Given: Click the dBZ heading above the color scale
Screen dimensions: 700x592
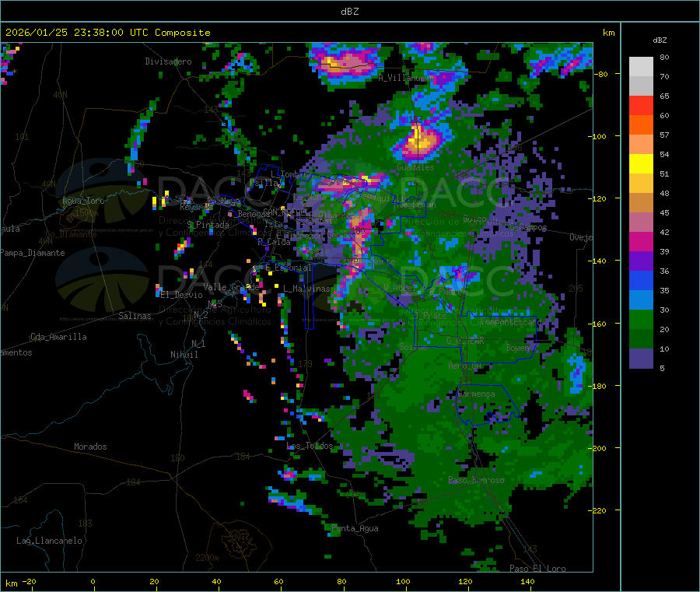Looking at the screenshot, I should click(x=660, y=40).
